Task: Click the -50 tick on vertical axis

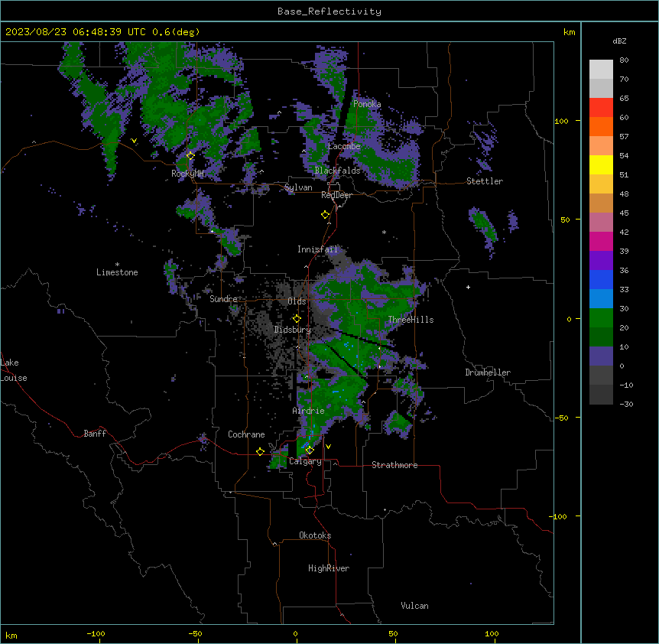Action: [561, 418]
